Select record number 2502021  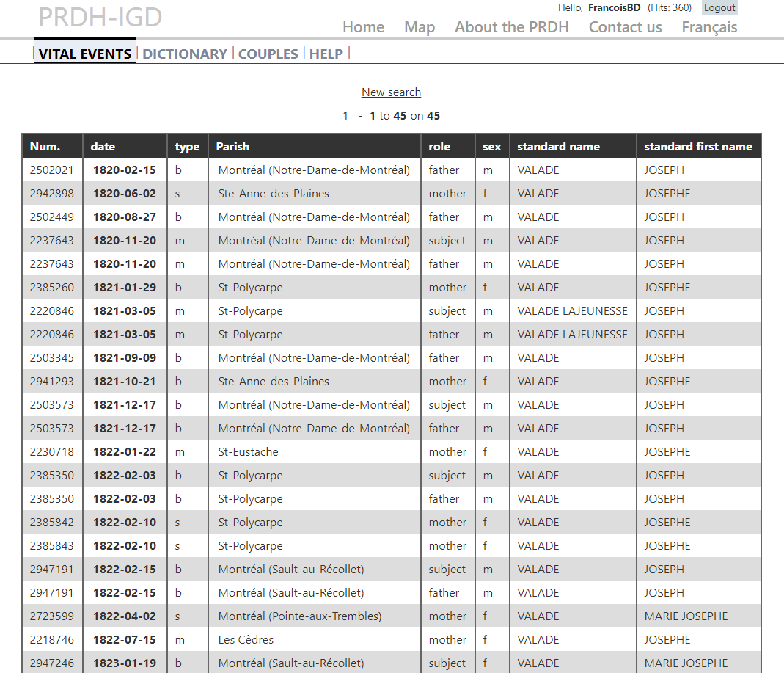tap(51, 170)
